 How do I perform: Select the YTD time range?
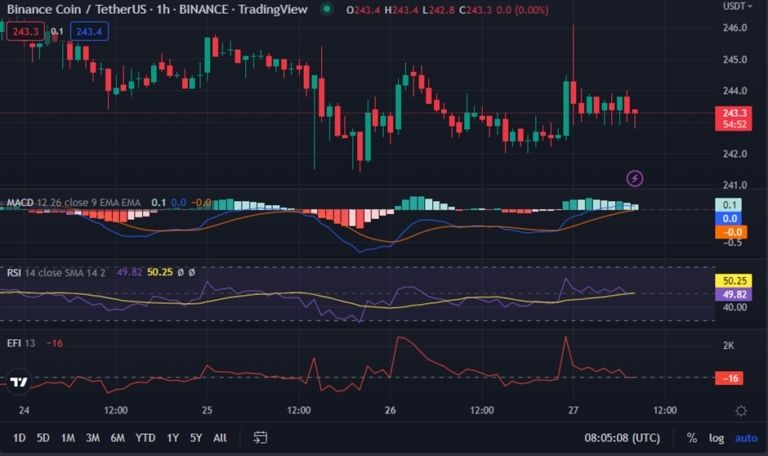(145, 438)
